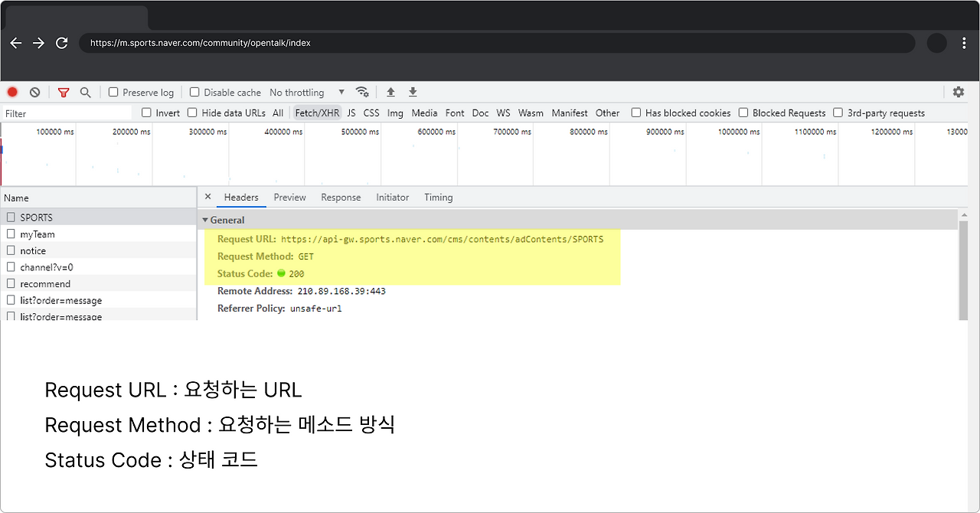980x513 pixels.
Task: Click the 1000000 ms timeline marker
Action: [x=739, y=132]
